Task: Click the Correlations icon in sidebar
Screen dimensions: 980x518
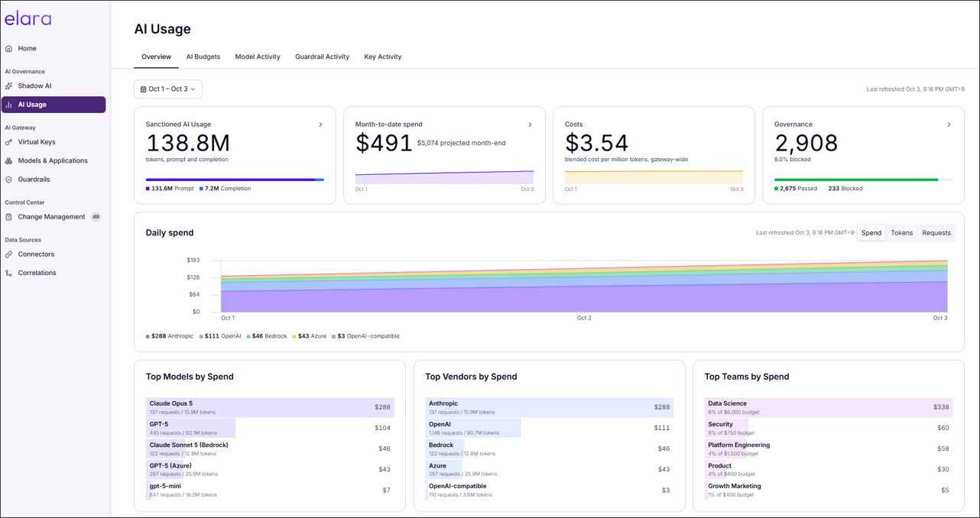Action: point(9,273)
